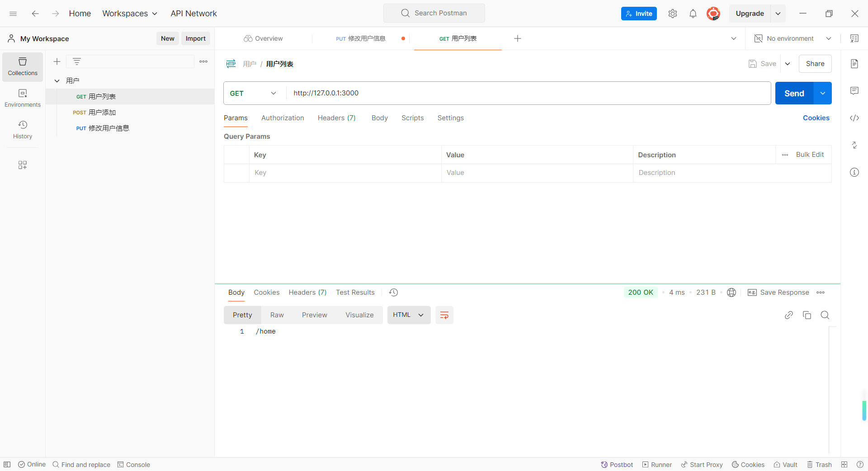Open the Environments sidebar panel
The image size is (868, 471).
point(23,98)
